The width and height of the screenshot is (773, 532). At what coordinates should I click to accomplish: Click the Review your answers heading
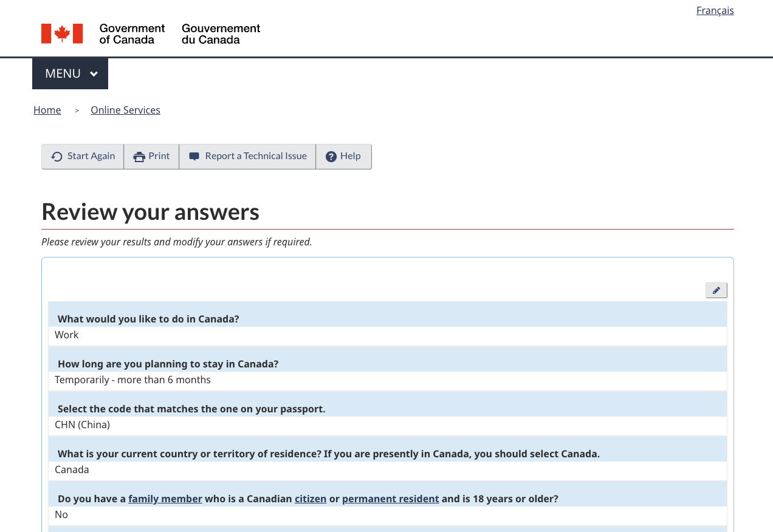point(150,211)
